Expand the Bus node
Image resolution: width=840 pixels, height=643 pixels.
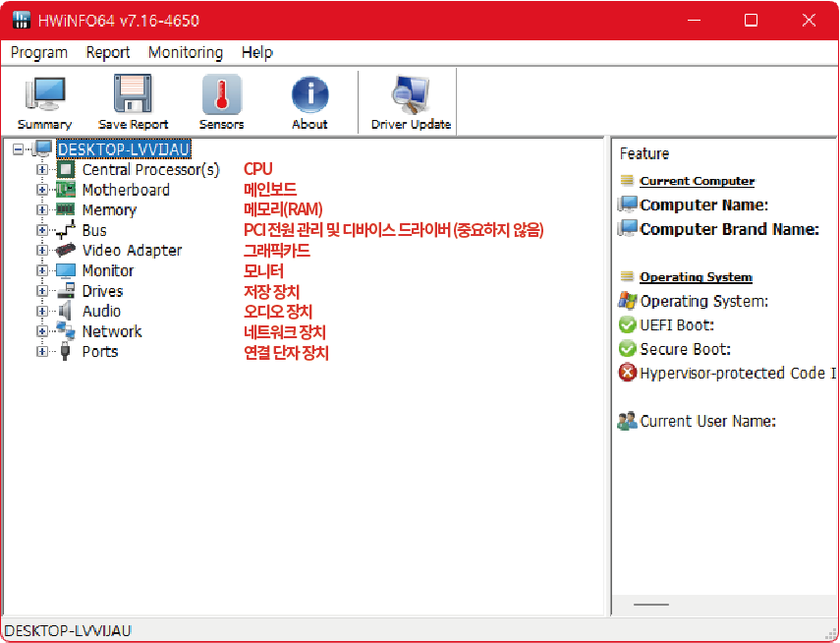click(42, 230)
